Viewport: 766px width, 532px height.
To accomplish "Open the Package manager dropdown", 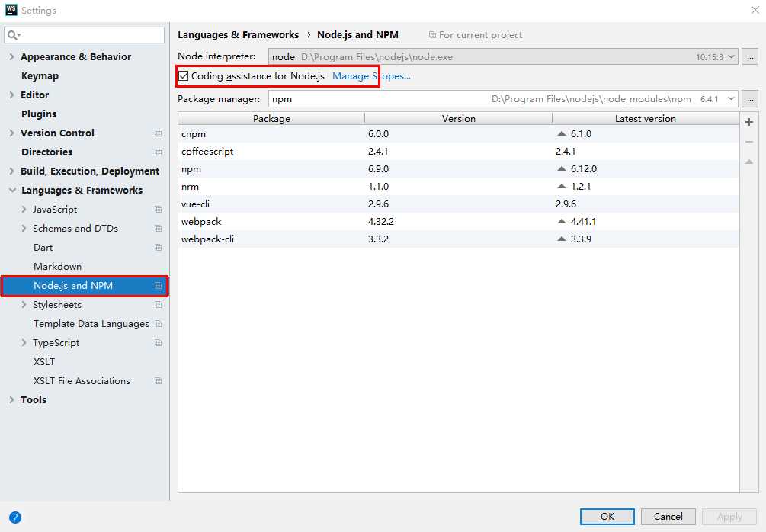I will point(731,98).
